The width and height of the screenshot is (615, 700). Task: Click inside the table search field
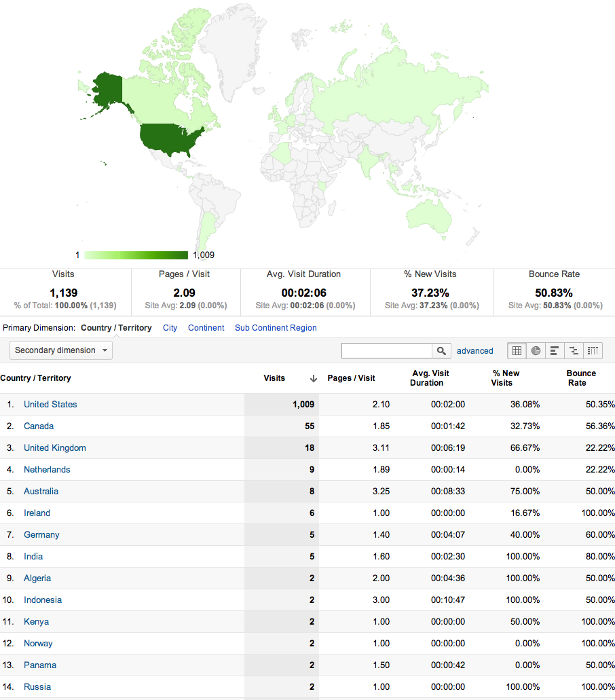[x=386, y=351]
